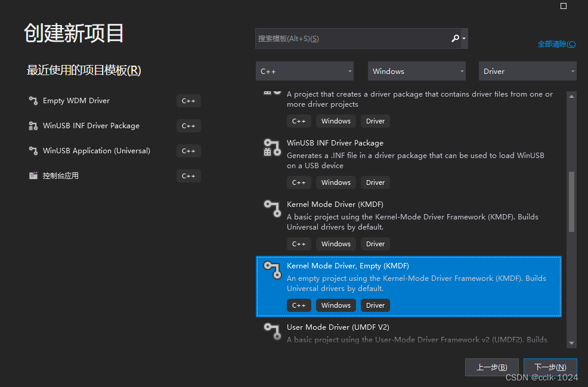Click Driver tag under Kernel Mode Driver (KMDF)

(375, 244)
